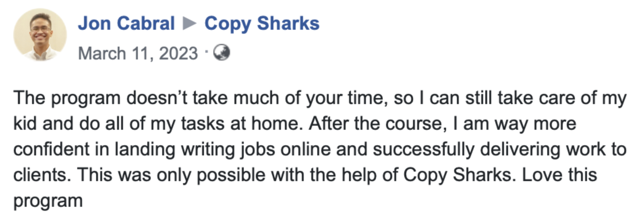
Task: Open the Copy Sharks group link
Action: [x=262, y=24]
